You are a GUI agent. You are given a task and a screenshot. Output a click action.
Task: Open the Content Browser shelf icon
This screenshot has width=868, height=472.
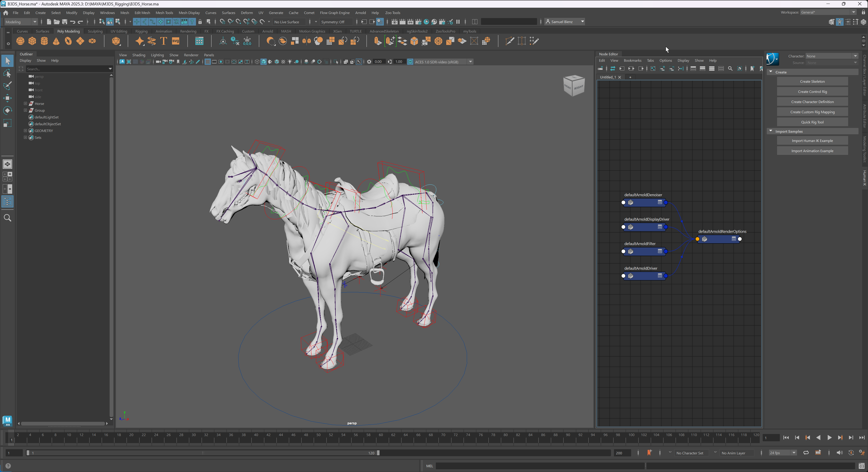(x=199, y=41)
